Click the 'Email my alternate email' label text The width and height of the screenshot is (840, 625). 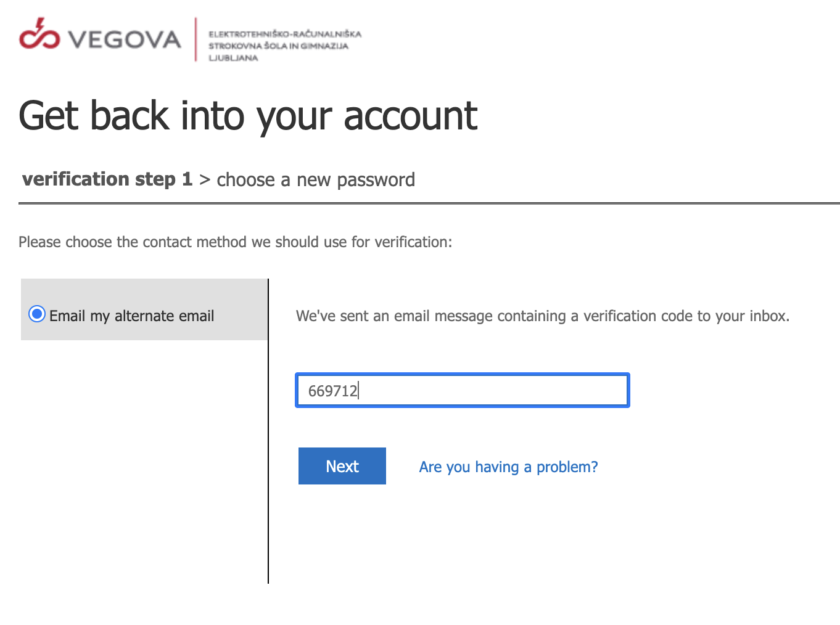(x=131, y=316)
